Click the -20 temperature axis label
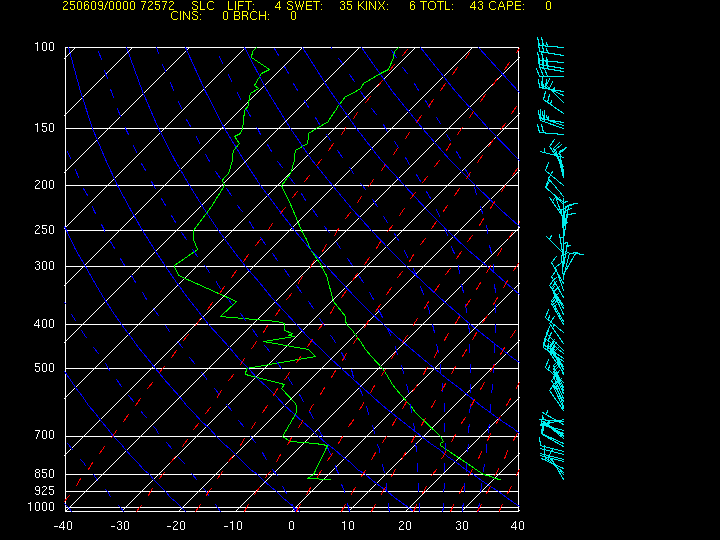This screenshot has width=720, height=540. tap(176, 526)
